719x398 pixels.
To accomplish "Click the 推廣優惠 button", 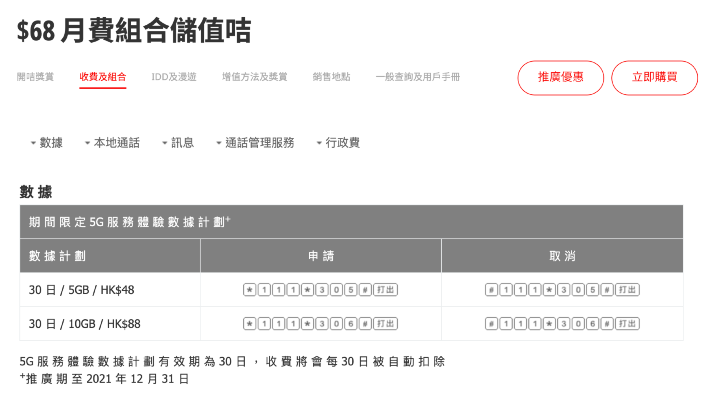I will (x=561, y=77).
